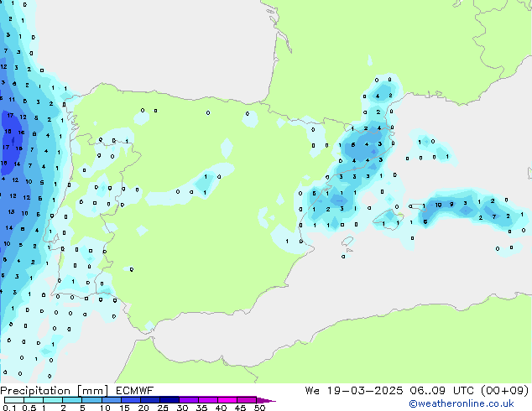
Task: Click the legend label "45"
Action: [240, 408]
